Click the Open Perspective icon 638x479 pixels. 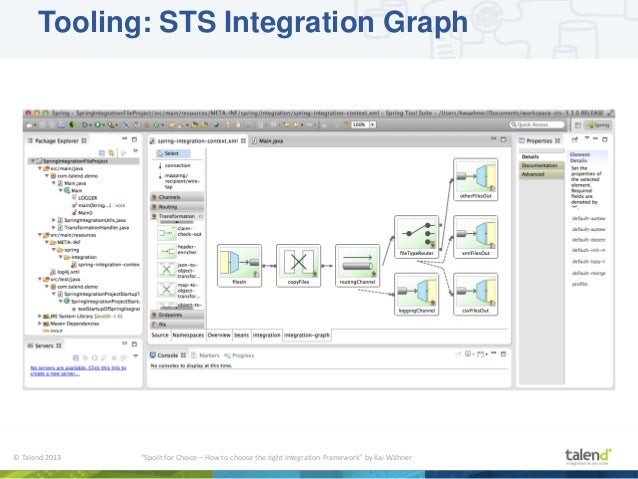[x=578, y=125]
